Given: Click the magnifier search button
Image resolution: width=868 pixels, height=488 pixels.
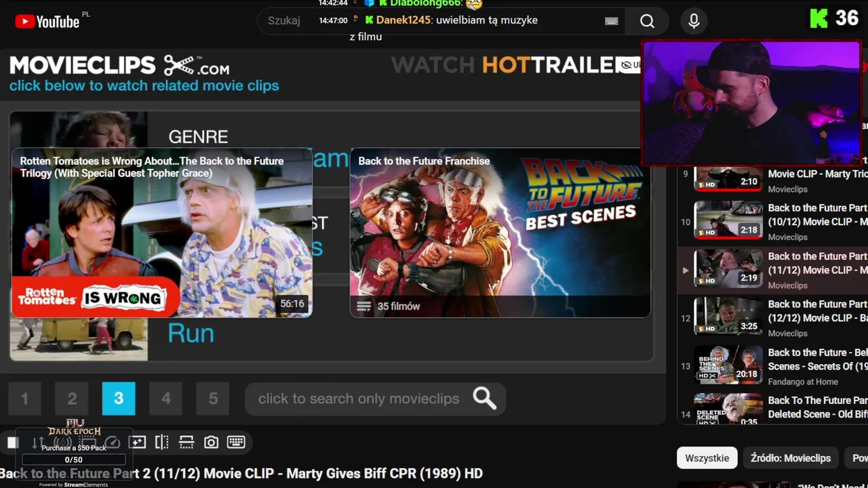Looking at the screenshot, I should (x=647, y=21).
